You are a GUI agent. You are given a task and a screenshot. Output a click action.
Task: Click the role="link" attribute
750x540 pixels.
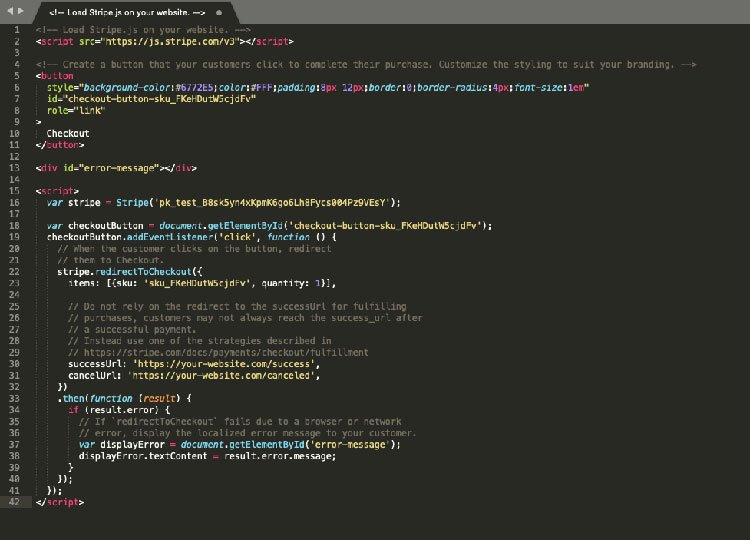tap(76, 110)
